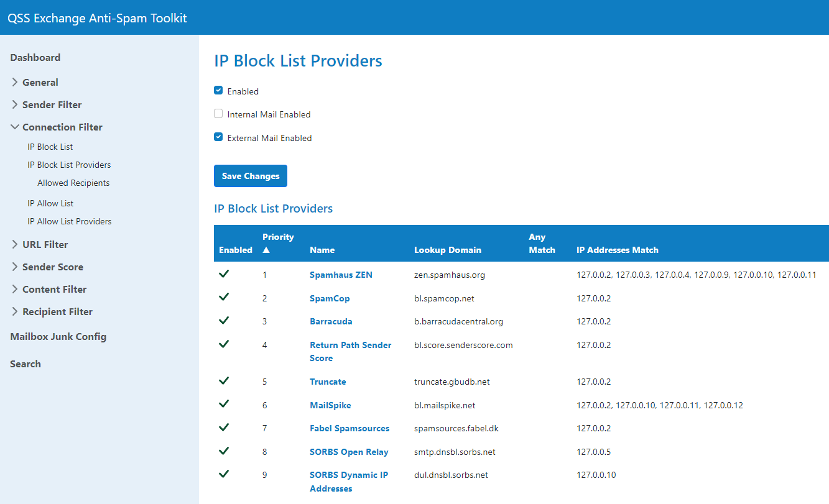Open the Dashboard page
The image size is (829, 504).
(x=35, y=57)
